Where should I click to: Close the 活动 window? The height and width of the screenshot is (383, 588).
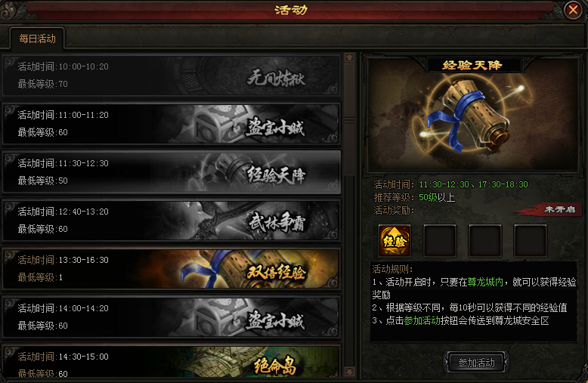click(573, 10)
